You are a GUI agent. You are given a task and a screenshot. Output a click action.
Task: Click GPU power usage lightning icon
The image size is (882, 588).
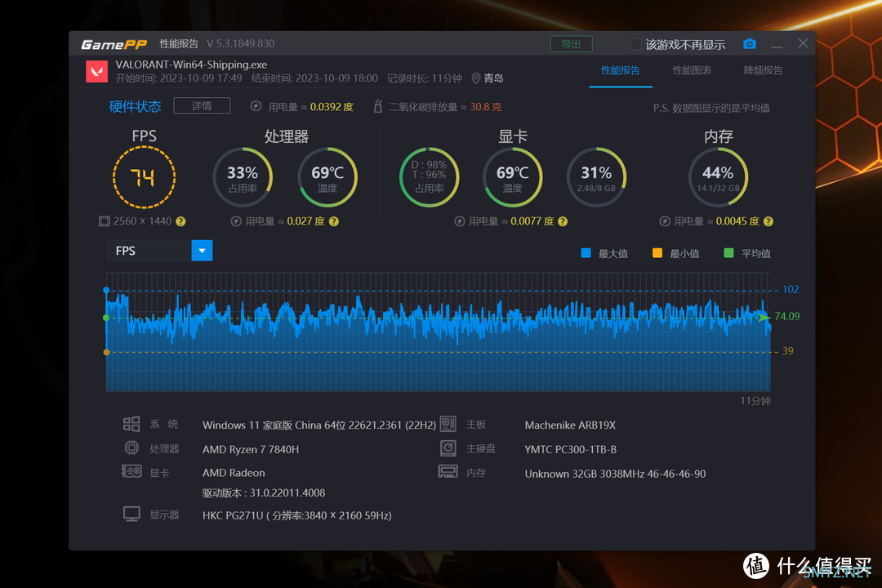coord(460,221)
